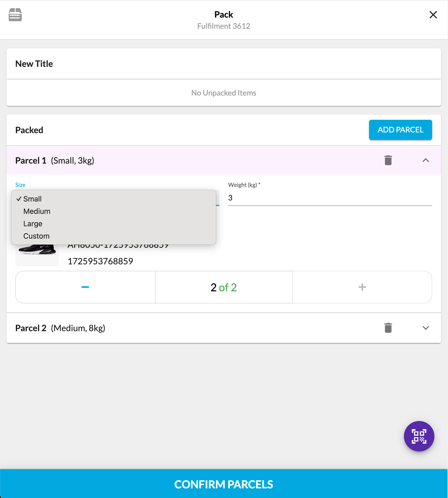Delete Parcel 2 with trash icon

coord(388,328)
